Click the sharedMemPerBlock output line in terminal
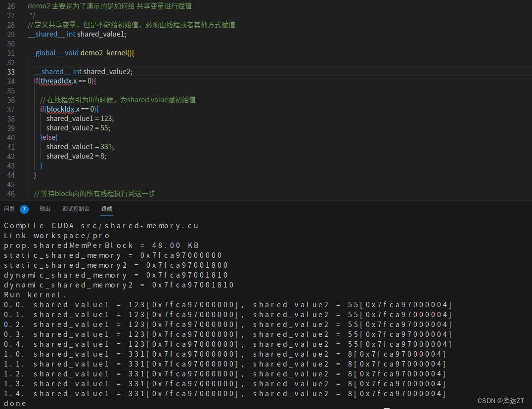 click(x=79, y=245)
